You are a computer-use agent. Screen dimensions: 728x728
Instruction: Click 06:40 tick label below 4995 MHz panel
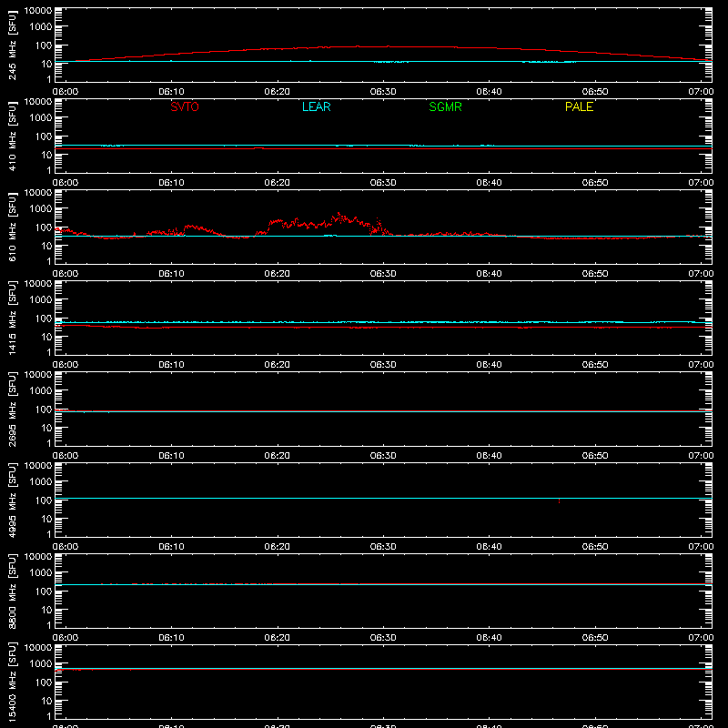coord(489,547)
